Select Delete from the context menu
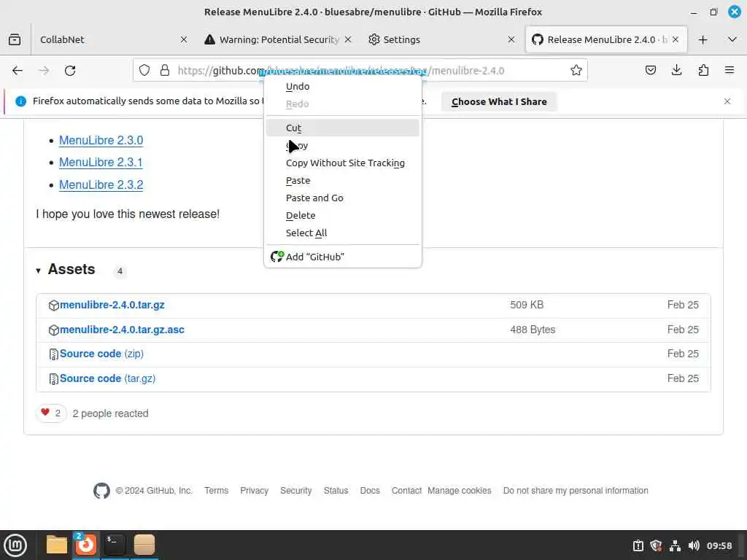 [x=343, y=215]
